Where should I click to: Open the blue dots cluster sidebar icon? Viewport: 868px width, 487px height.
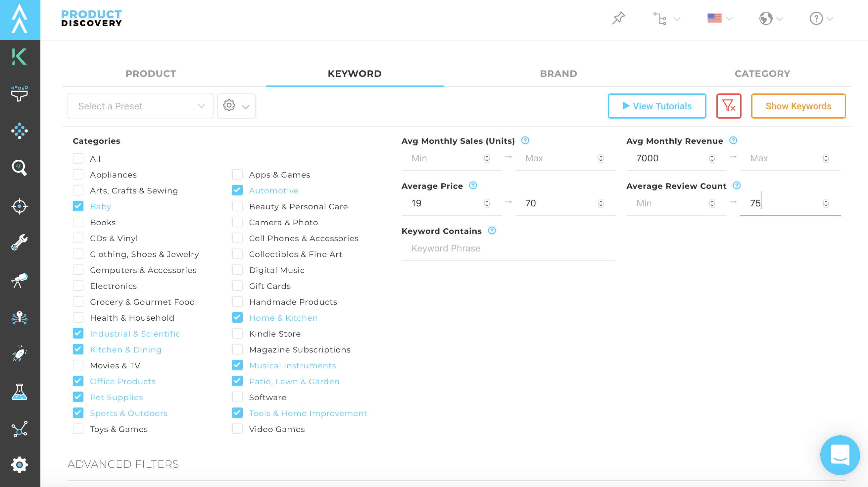click(19, 131)
